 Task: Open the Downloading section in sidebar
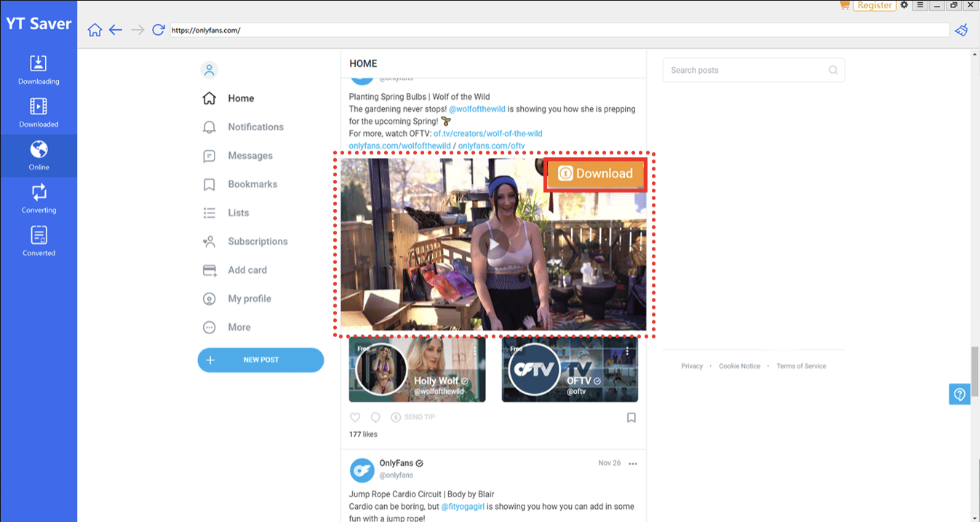(39, 70)
